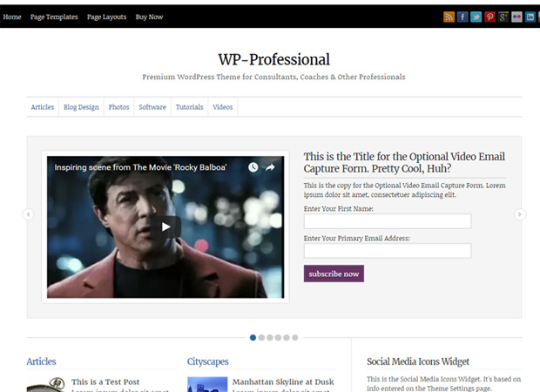Open the Articles section heading

pos(41,362)
